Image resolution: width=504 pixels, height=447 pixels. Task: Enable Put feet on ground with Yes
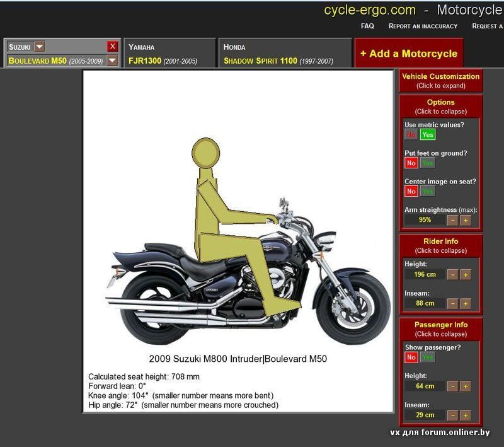[428, 163]
